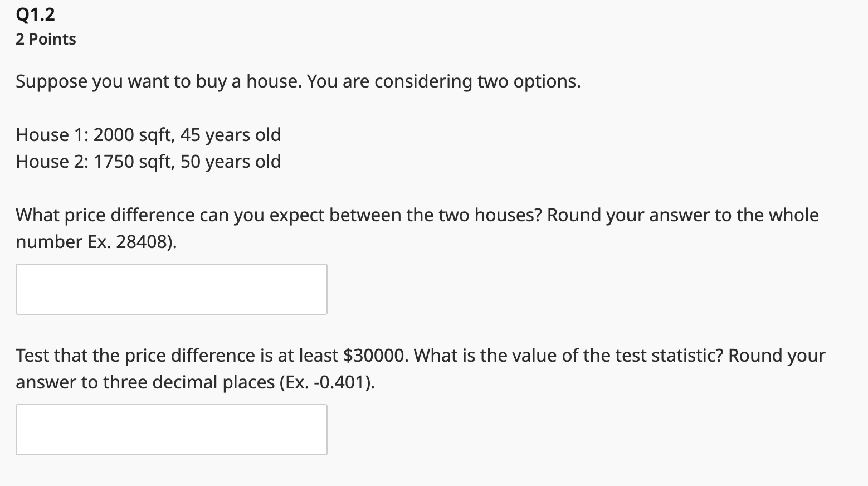Click the House 2 description text
This screenshot has height=486, width=868.
click(x=147, y=162)
